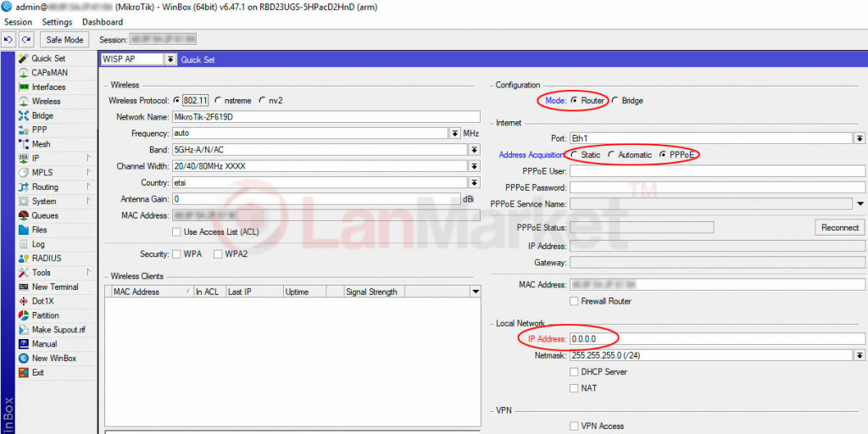The height and width of the screenshot is (434, 868).
Task: Select the Bridge mode radio button
Action: [615, 101]
